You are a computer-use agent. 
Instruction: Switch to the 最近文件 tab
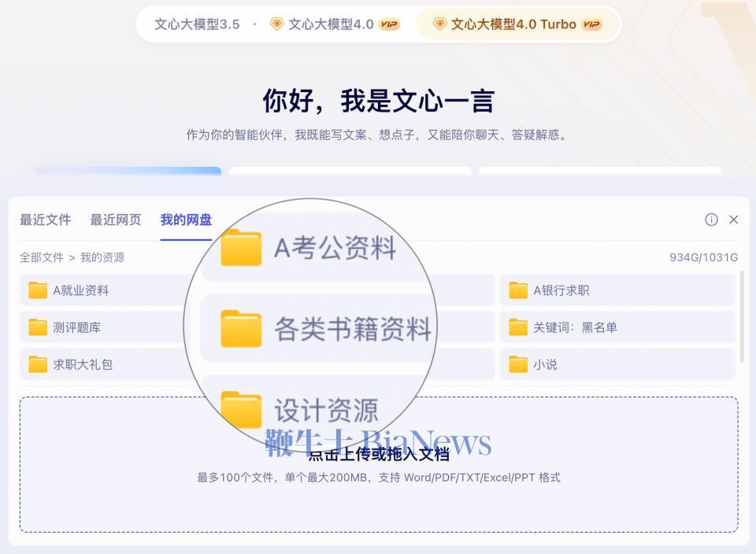coord(46,220)
